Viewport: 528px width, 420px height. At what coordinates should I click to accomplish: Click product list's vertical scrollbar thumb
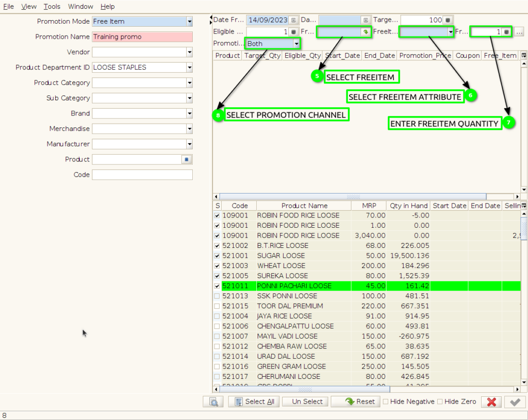524,228
